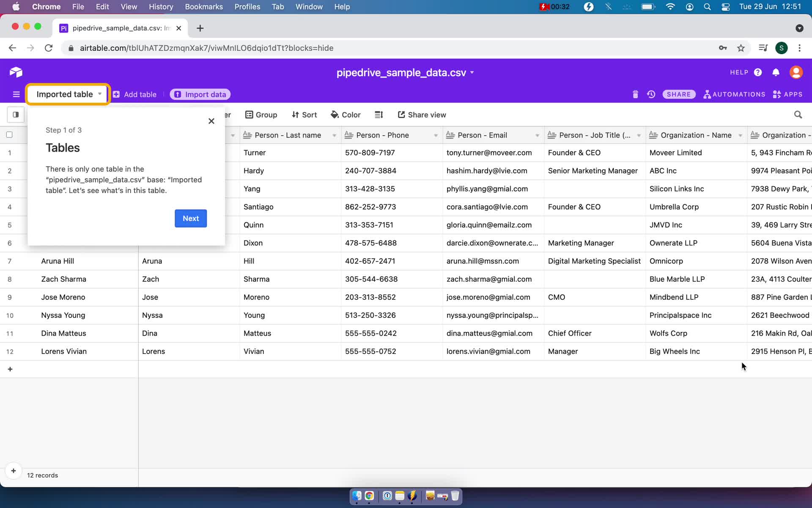Image resolution: width=812 pixels, height=508 pixels.
Task: Open the Profiles menu
Action: 247,7
